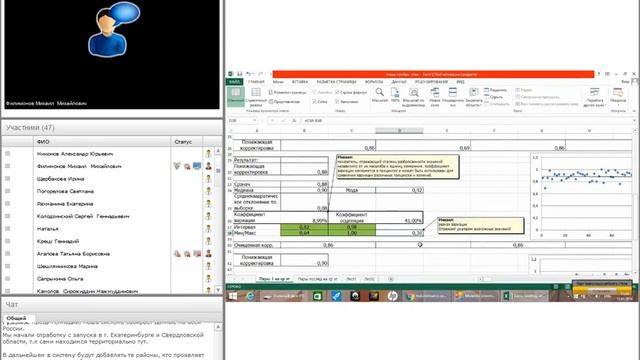Click the green cell with value 0,82
This screenshot has width=640, height=360.
pyautogui.click(x=304, y=227)
